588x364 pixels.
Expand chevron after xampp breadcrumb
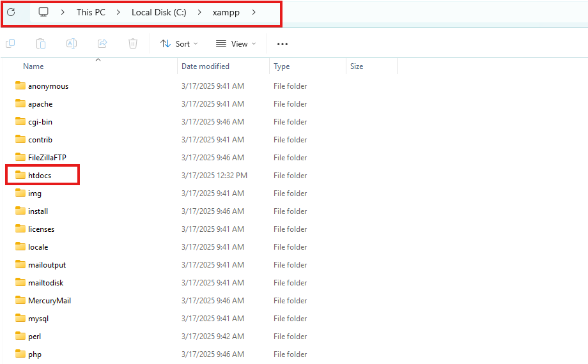(254, 12)
